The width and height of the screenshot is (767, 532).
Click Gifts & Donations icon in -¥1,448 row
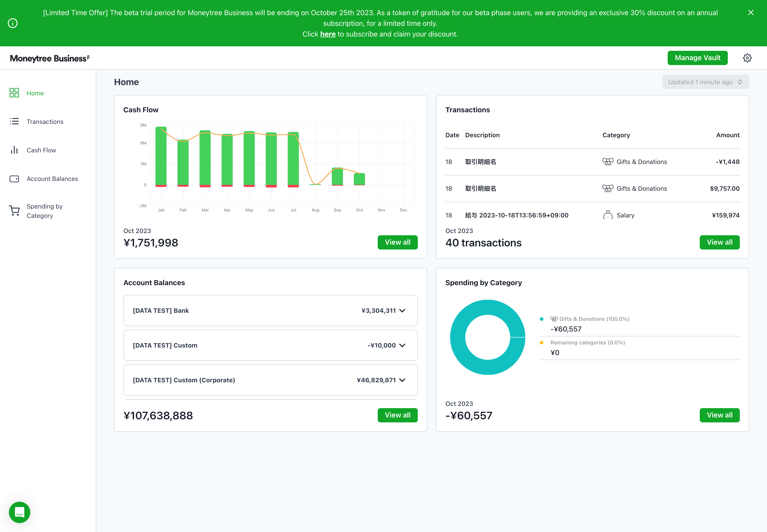click(608, 162)
